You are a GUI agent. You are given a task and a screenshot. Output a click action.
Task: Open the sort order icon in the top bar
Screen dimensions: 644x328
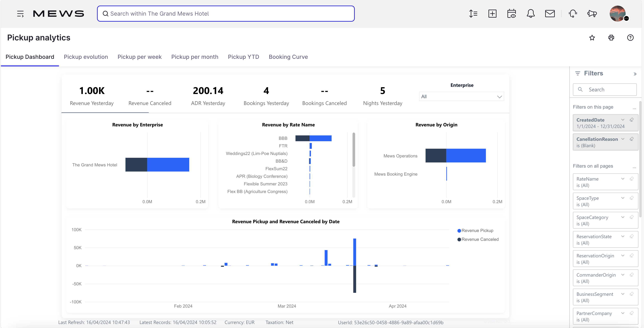pos(473,14)
